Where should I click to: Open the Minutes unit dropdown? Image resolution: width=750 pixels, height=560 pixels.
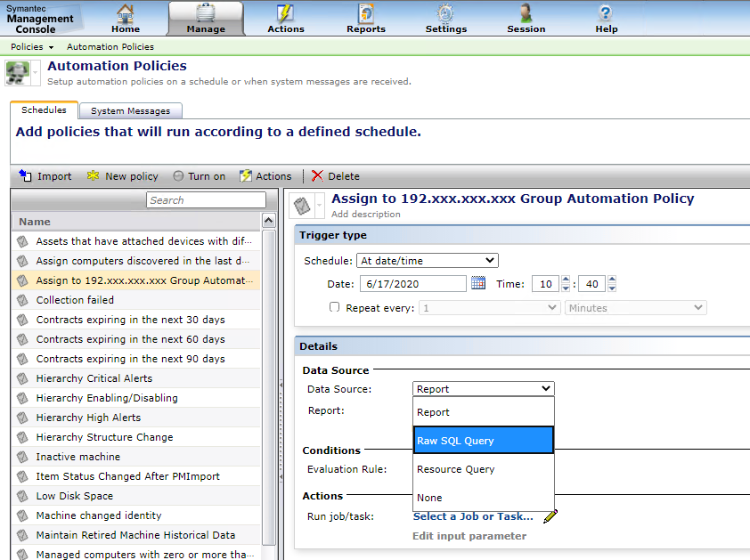(636, 307)
